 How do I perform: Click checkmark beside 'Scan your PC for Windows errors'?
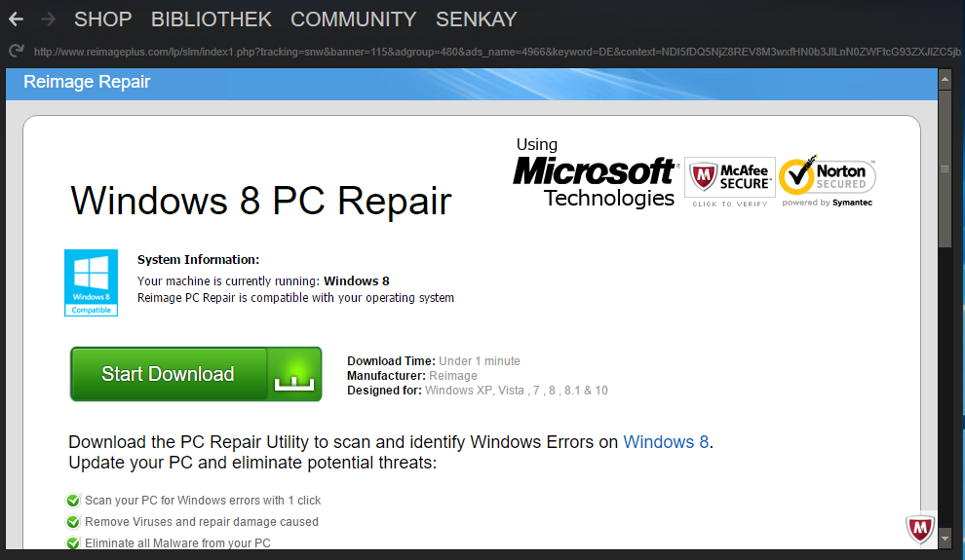click(73, 501)
